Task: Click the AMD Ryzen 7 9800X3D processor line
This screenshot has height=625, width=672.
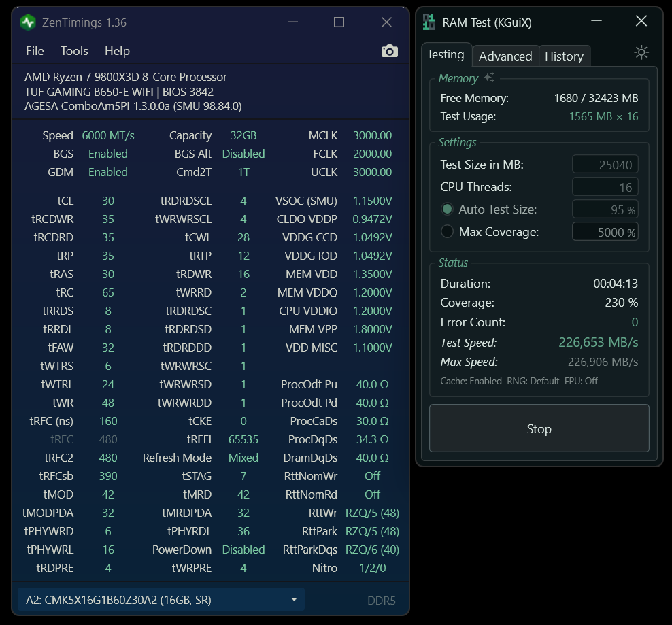Action: [126, 77]
